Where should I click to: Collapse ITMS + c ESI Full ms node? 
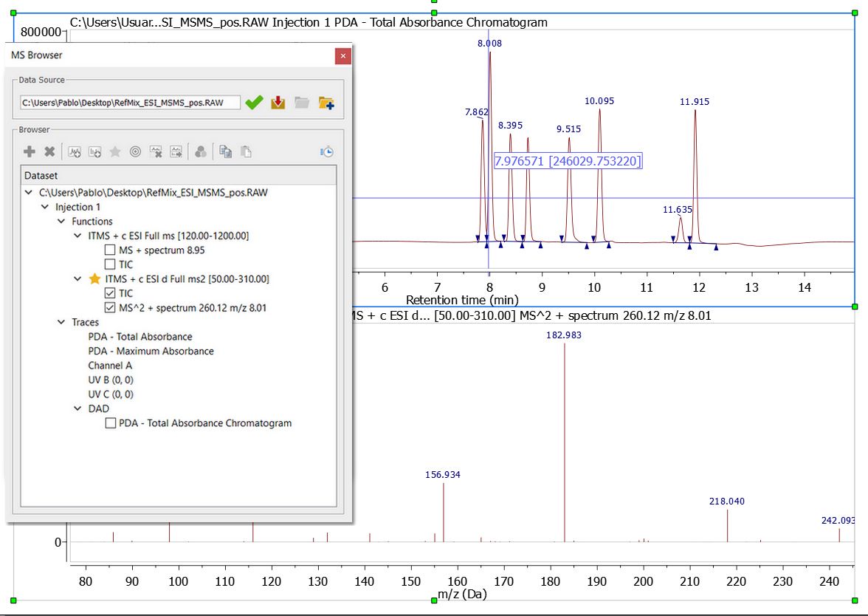77,236
